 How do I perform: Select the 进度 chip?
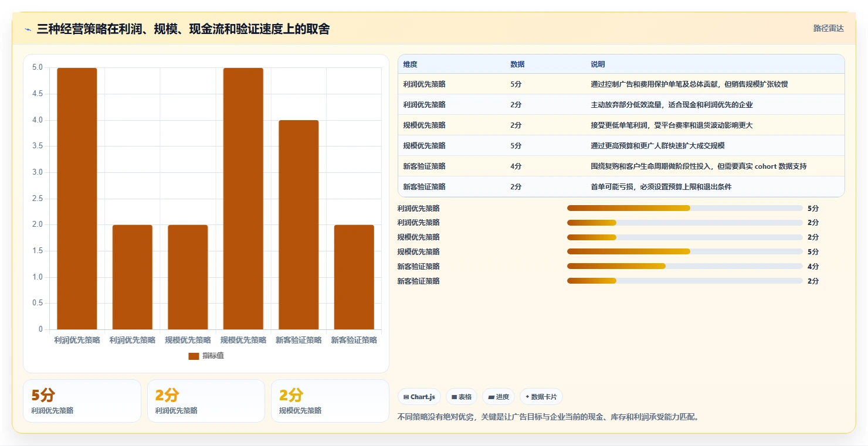499,397
